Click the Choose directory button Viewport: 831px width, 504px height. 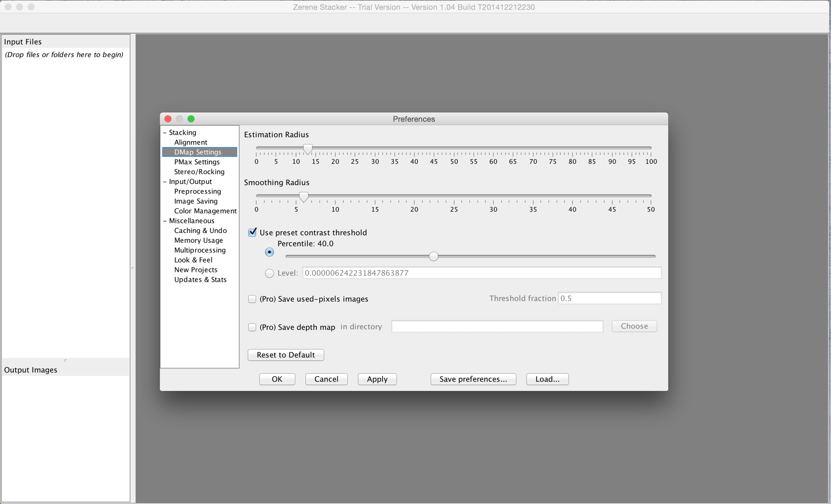point(634,326)
